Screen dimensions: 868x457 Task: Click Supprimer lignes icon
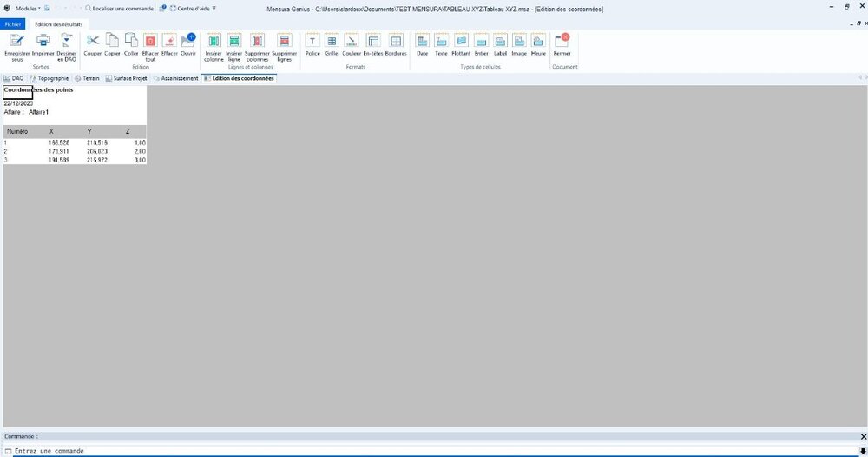285,41
